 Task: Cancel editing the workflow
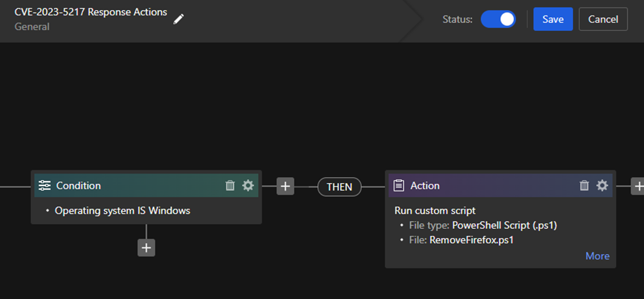click(603, 19)
